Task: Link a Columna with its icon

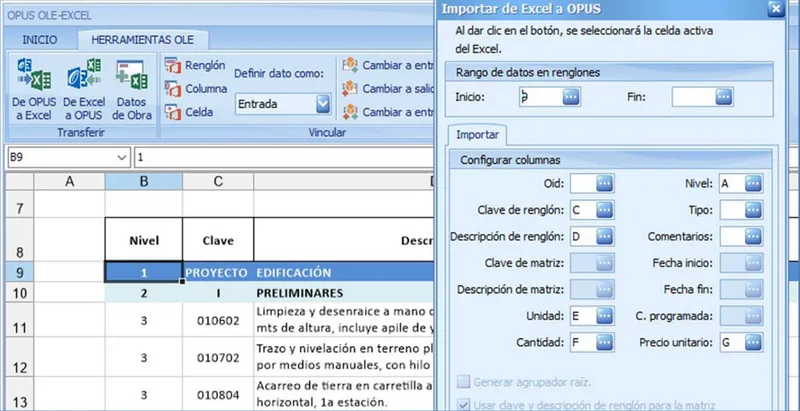Action: [x=173, y=89]
